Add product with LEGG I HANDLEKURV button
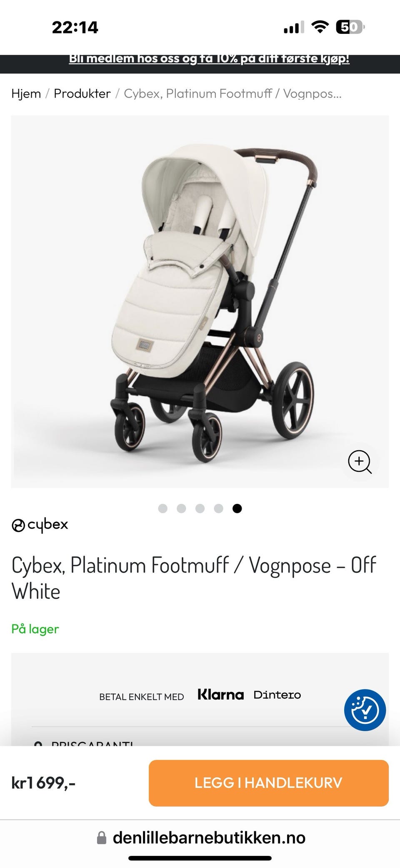 269,783
